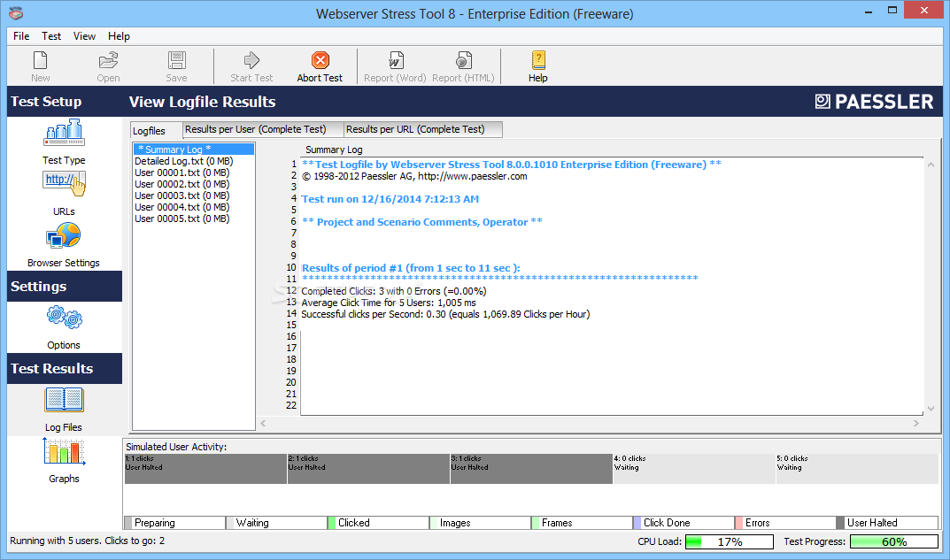Click horizontal scrollbar left arrow
The width and height of the screenshot is (950, 560).
[x=263, y=423]
